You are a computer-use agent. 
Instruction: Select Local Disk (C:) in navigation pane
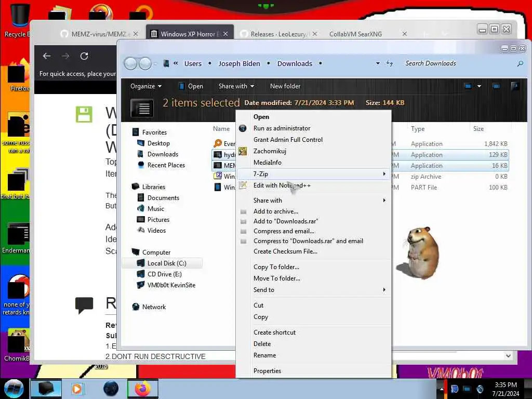point(162,263)
